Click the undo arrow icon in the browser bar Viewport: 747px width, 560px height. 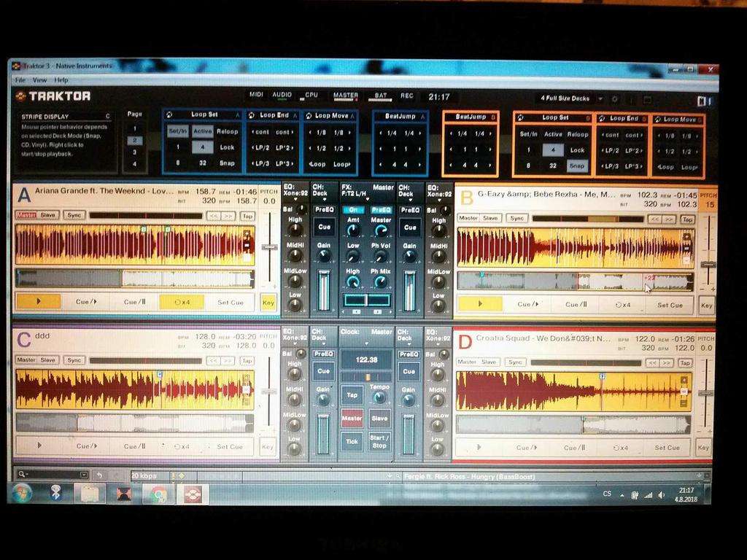pos(99,475)
